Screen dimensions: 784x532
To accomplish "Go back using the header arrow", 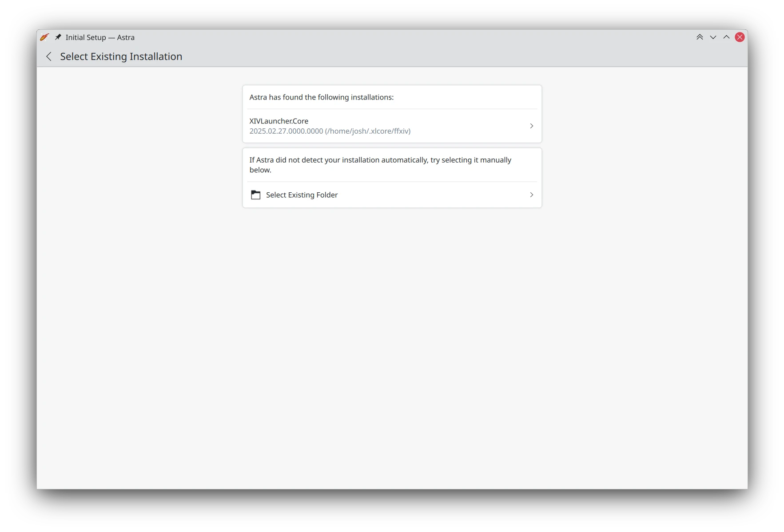I will tap(49, 56).
